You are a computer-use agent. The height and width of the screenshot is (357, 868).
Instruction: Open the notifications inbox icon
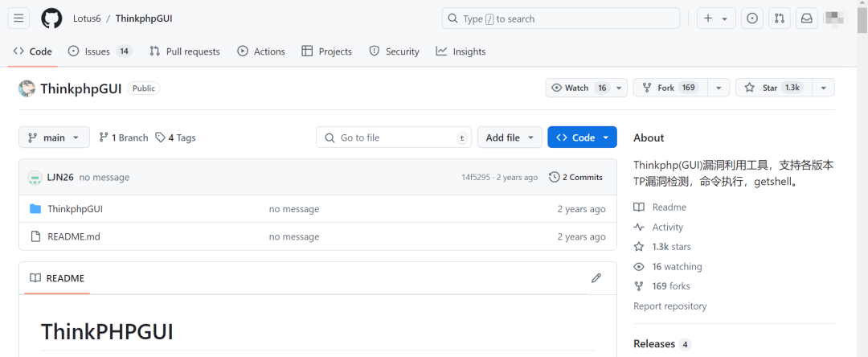coord(806,18)
